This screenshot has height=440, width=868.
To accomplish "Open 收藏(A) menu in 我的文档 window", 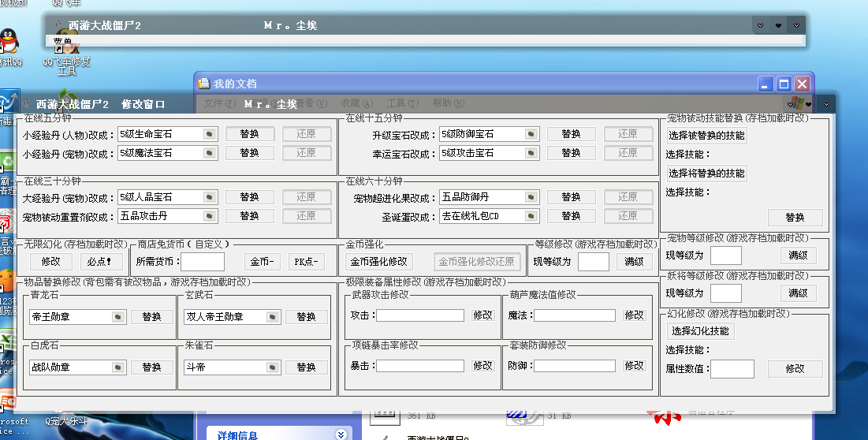I will click(356, 103).
